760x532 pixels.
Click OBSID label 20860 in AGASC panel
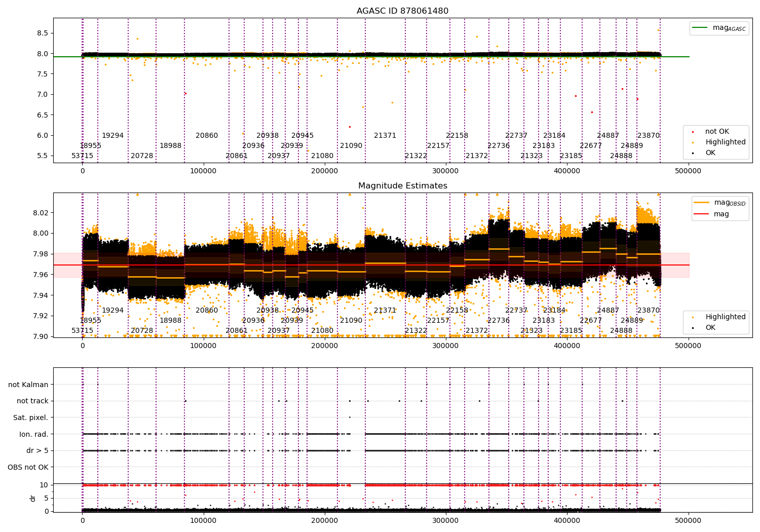coord(207,136)
